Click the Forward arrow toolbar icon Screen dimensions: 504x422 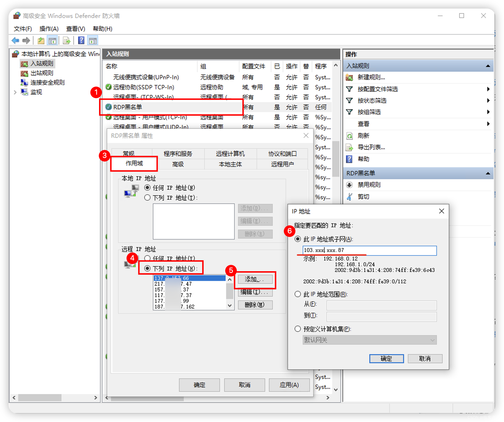coord(26,40)
